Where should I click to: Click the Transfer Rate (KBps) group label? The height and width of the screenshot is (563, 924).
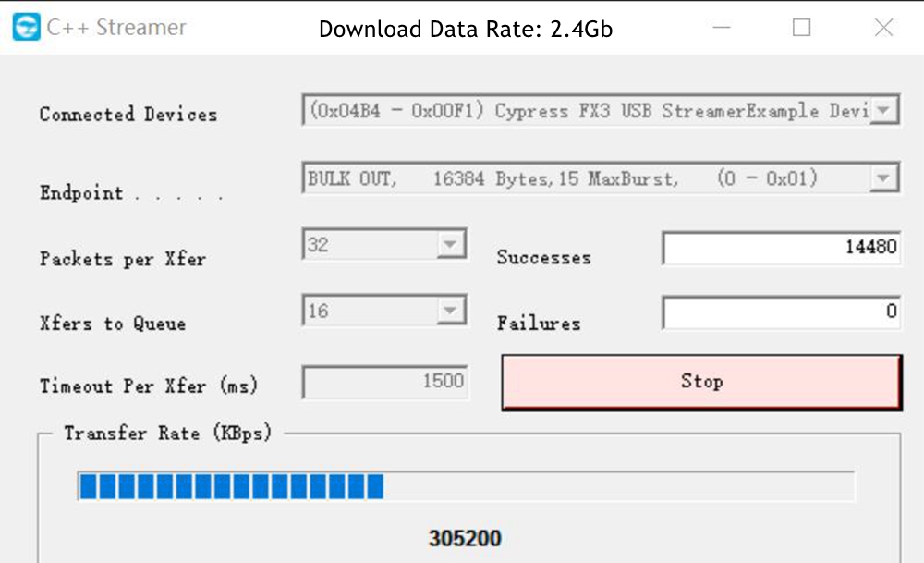pos(167,433)
